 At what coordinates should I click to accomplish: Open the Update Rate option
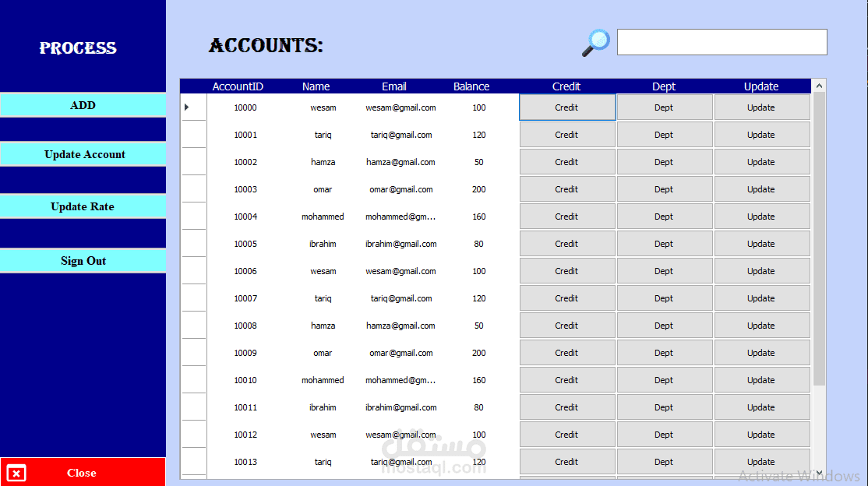point(83,206)
